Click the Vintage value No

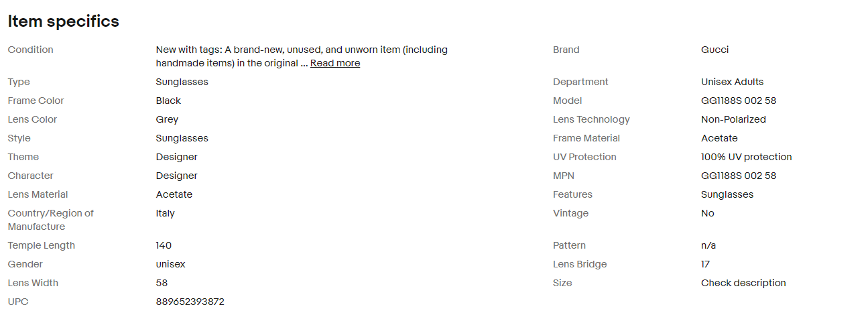click(708, 213)
